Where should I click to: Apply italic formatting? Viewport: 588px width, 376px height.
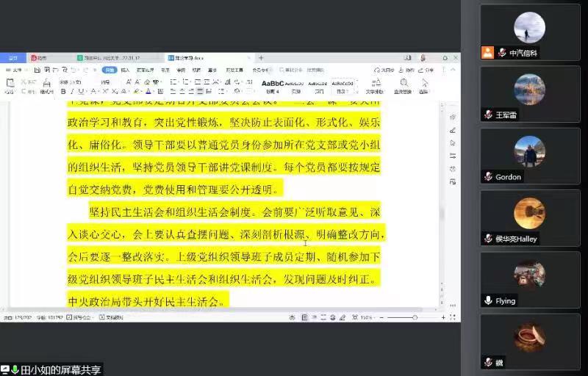72,92
